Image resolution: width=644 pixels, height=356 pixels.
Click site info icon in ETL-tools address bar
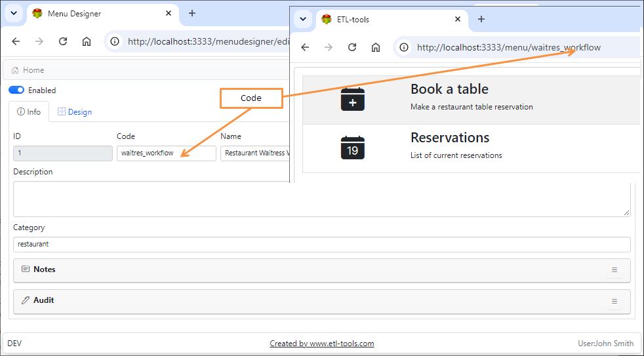[x=404, y=47]
